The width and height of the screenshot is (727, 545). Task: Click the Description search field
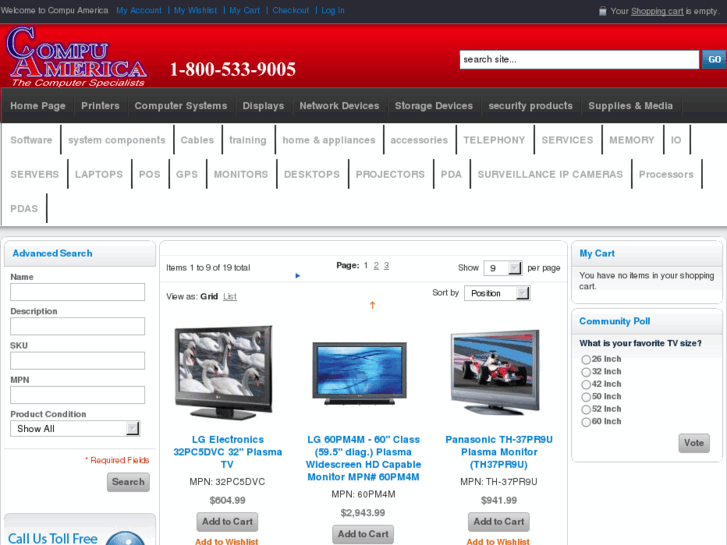coord(77,327)
